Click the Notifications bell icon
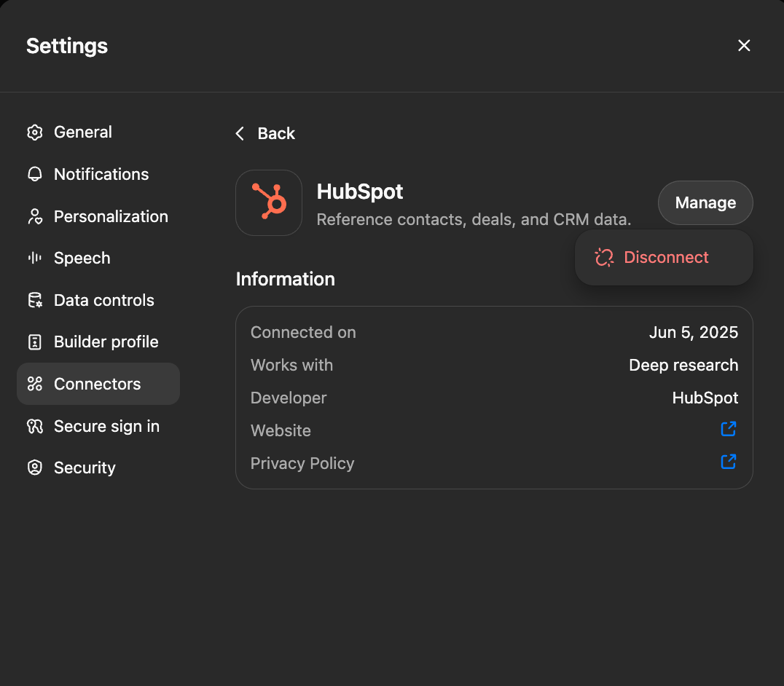Screen dimensions: 784x686 [x=34, y=175]
